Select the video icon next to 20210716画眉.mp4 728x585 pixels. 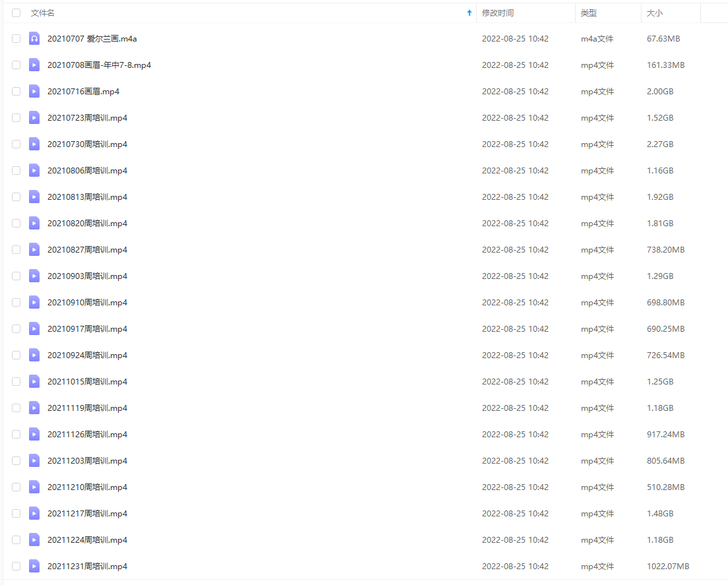(x=34, y=91)
